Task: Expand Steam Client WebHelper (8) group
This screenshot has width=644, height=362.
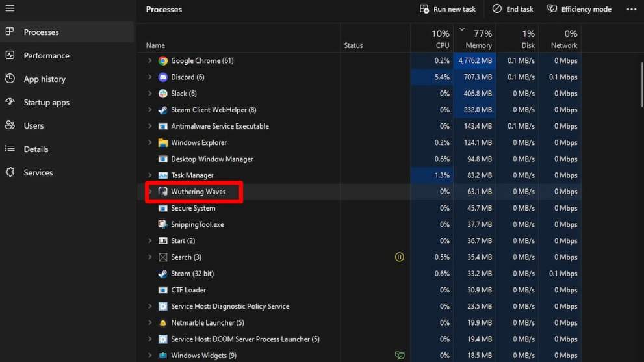Action: (x=150, y=110)
